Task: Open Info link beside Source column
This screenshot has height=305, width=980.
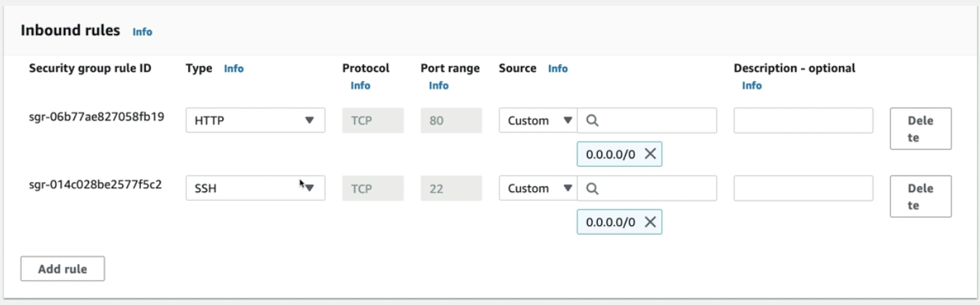Action: coord(558,69)
